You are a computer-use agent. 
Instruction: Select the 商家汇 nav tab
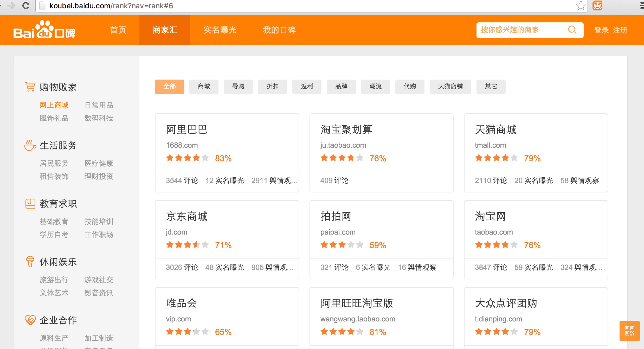[x=165, y=30]
